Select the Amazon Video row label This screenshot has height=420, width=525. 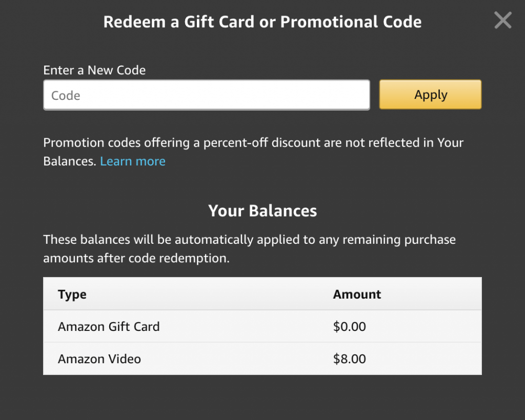[x=99, y=359]
